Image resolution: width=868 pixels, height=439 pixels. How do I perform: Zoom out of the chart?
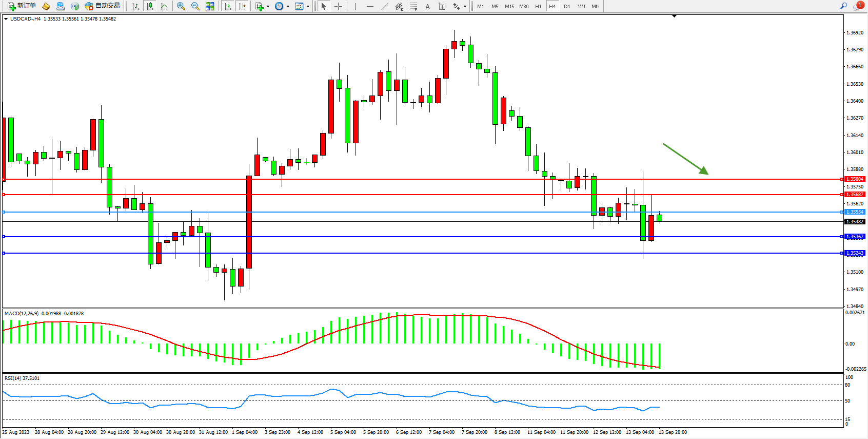pyautogui.click(x=195, y=6)
